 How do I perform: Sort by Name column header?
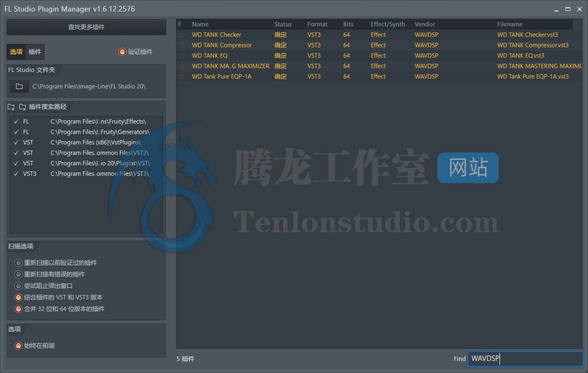click(x=200, y=24)
